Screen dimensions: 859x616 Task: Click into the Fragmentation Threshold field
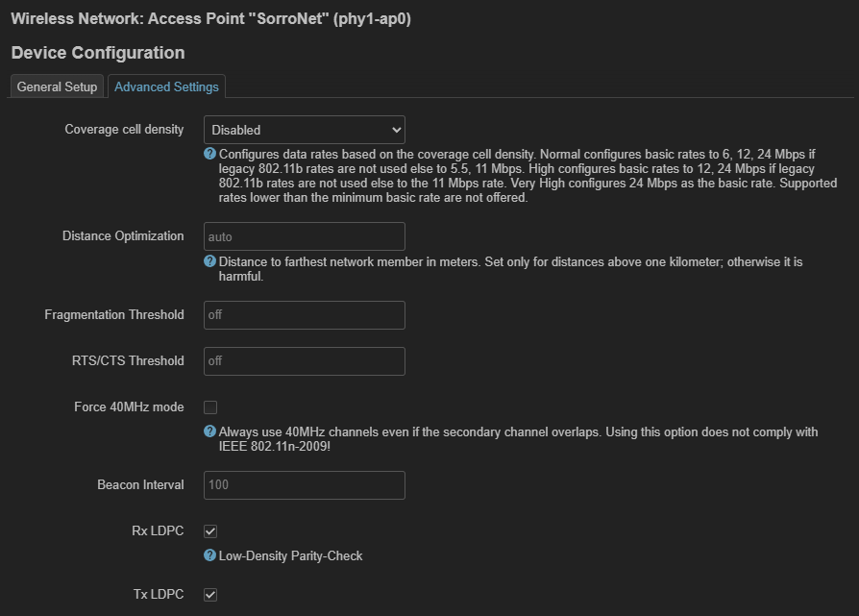tap(304, 315)
